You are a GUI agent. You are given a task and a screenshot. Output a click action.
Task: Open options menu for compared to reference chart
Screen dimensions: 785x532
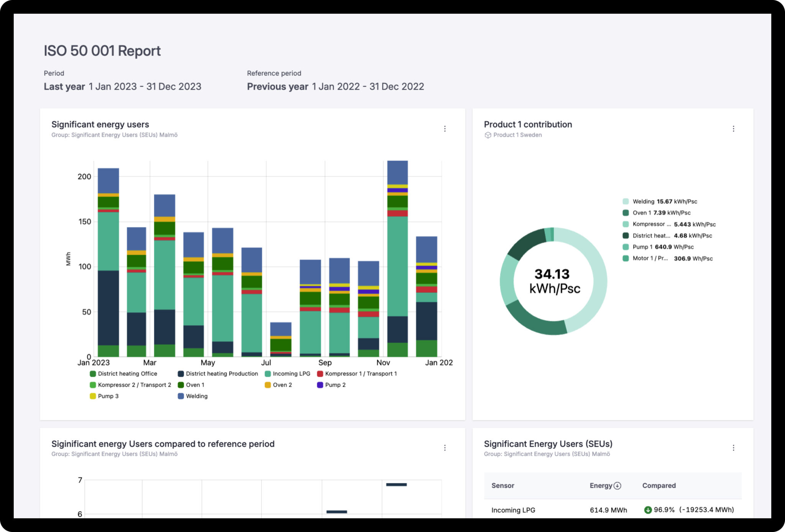click(x=445, y=448)
